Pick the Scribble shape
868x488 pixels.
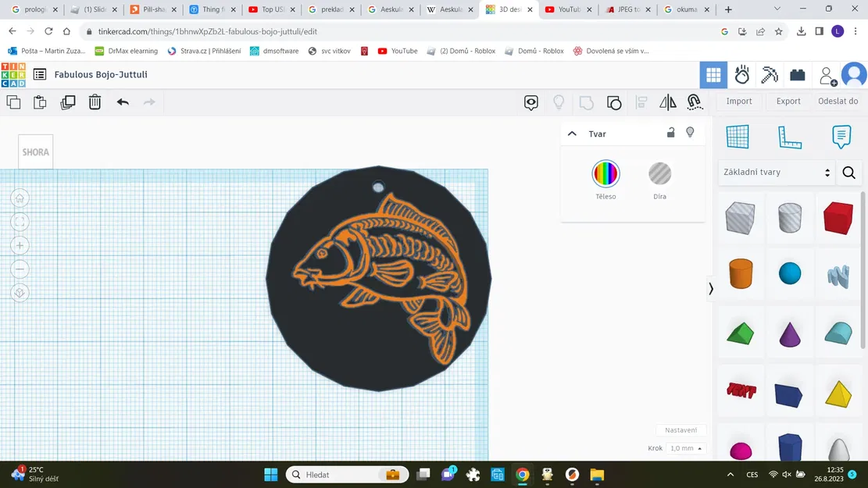(x=838, y=276)
